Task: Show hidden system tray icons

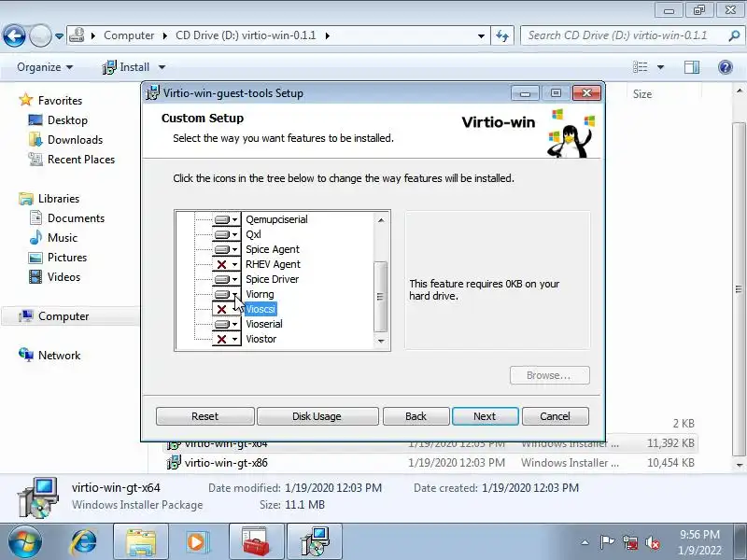Action: (x=585, y=542)
